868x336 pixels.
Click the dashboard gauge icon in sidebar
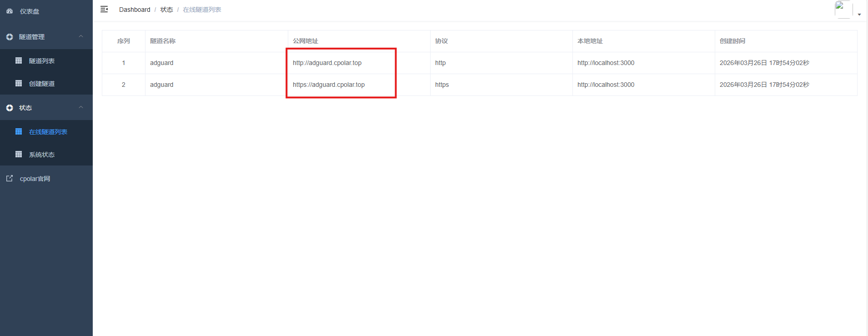click(x=10, y=11)
